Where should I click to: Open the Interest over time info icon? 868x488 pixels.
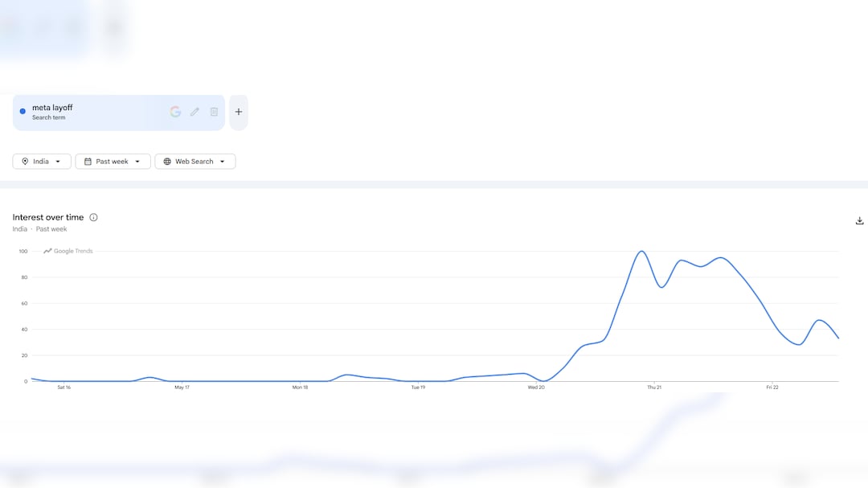point(93,217)
